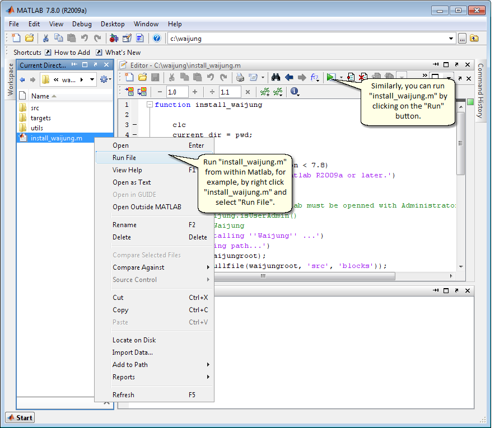This screenshot has height=428, width=504.
Task: Collapse the install_waijung function code fold
Action: point(150,105)
